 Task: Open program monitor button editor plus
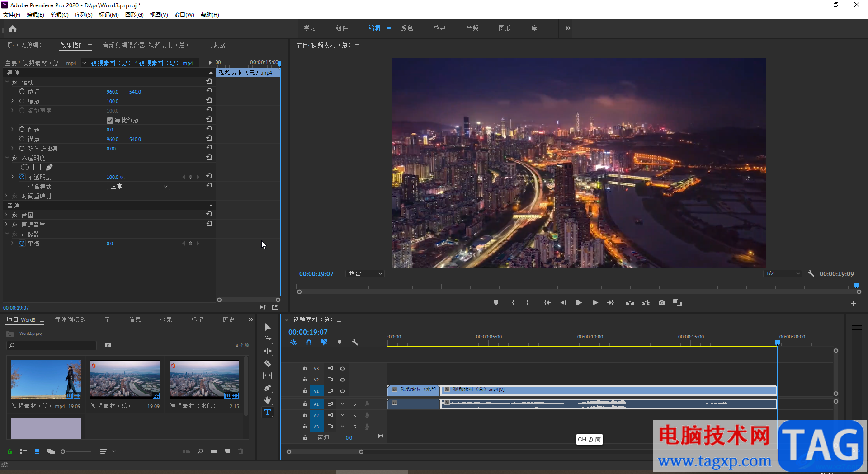(853, 304)
